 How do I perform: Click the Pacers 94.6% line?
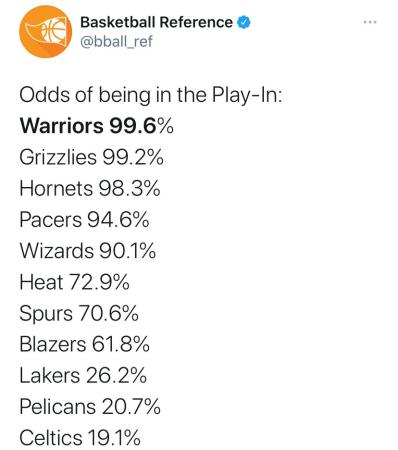[x=84, y=220]
